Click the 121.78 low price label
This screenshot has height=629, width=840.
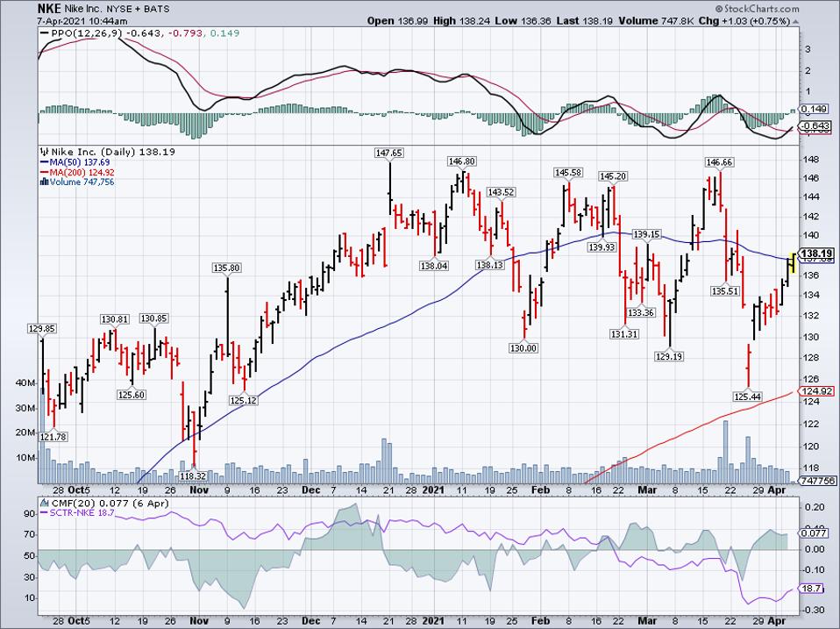53,437
